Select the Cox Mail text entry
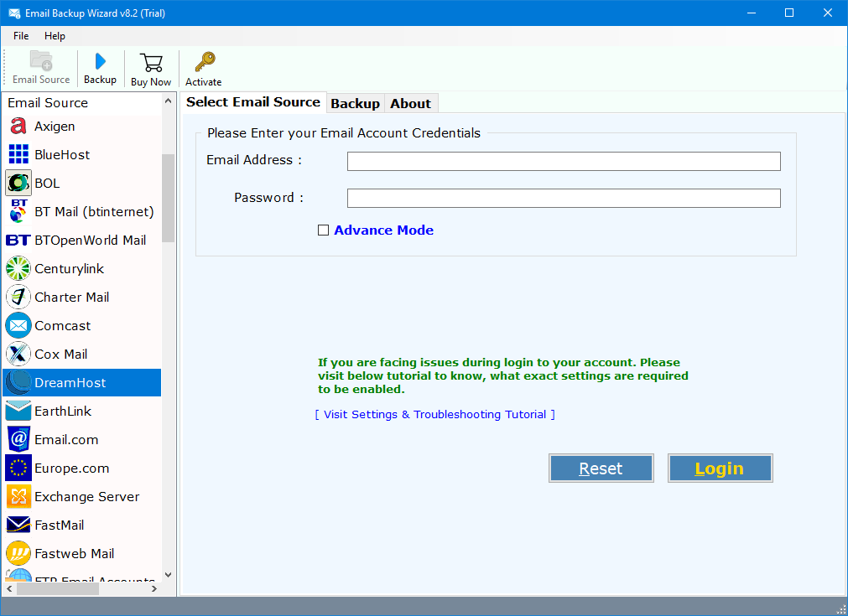The height and width of the screenshot is (616, 848). pyautogui.click(x=61, y=354)
